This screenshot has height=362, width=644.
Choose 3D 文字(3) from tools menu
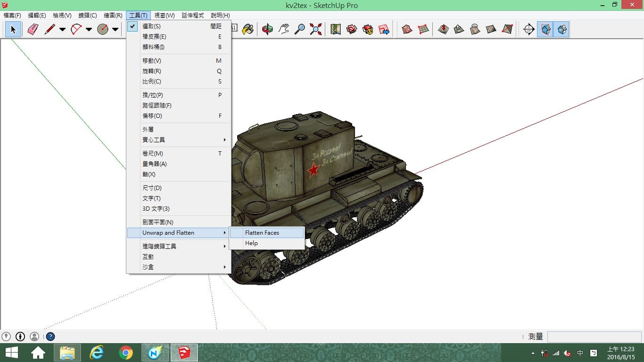pyautogui.click(x=179, y=209)
